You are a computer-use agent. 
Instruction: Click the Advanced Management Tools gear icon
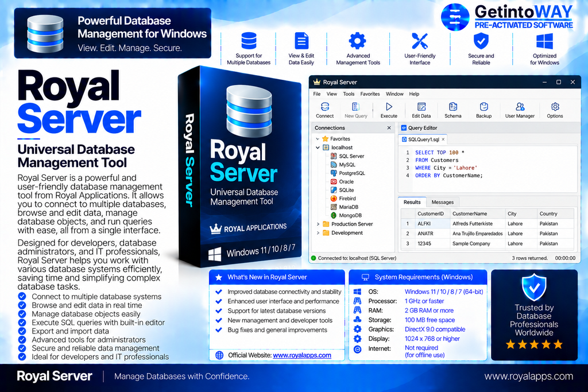(357, 41)
